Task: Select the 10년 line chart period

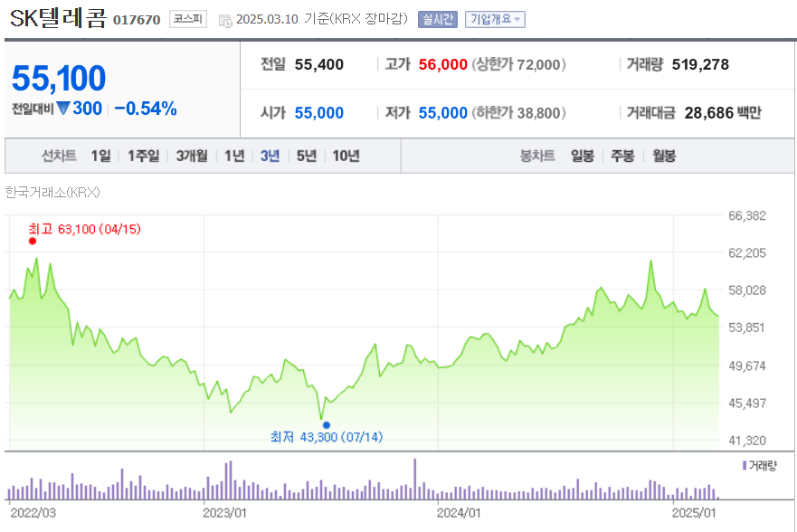Action: (x=346, y=156)
